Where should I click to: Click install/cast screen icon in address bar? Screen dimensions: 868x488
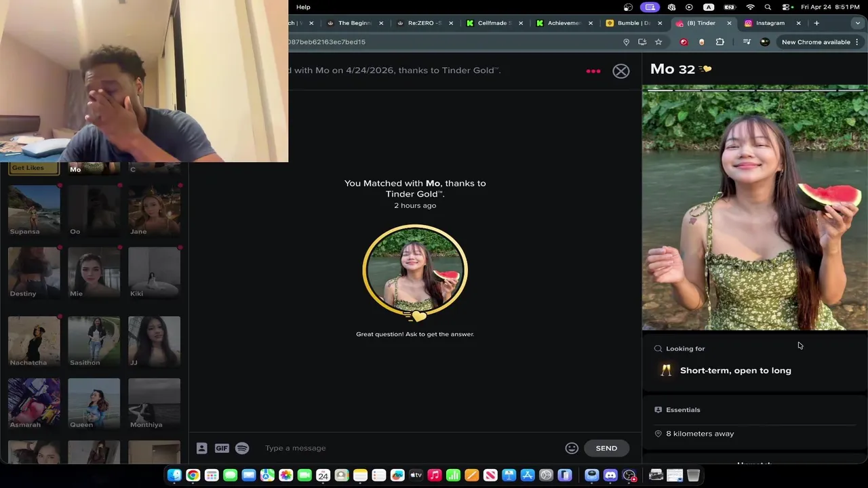pyautogui.click(x=642, y=42)
